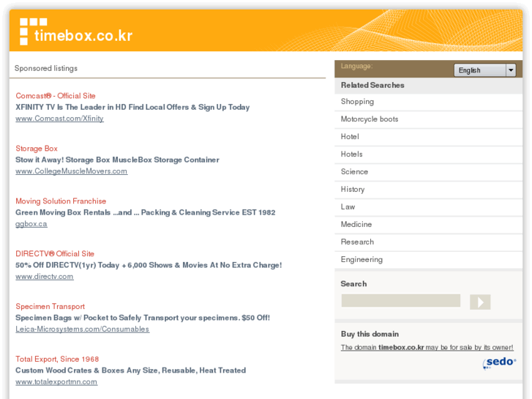The image size is (532, 399).
Task: Click the timebox.co.kr logo squares icon
Action: point(33,31)
